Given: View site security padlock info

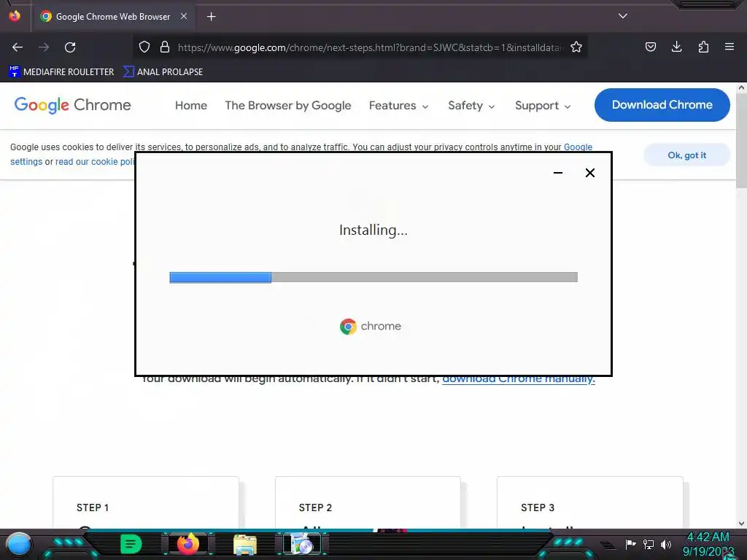Looking at the screenshot, I should point(165,47).
